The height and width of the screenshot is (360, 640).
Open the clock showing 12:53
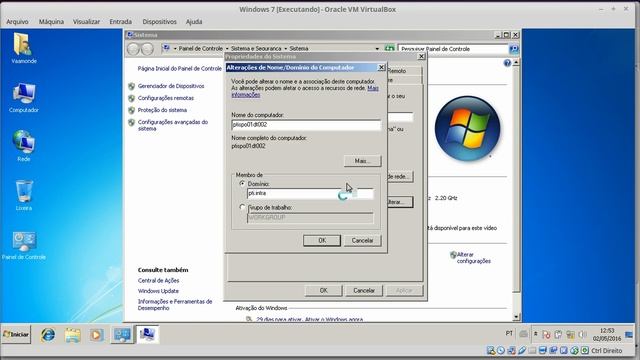(x=607, y=334)
